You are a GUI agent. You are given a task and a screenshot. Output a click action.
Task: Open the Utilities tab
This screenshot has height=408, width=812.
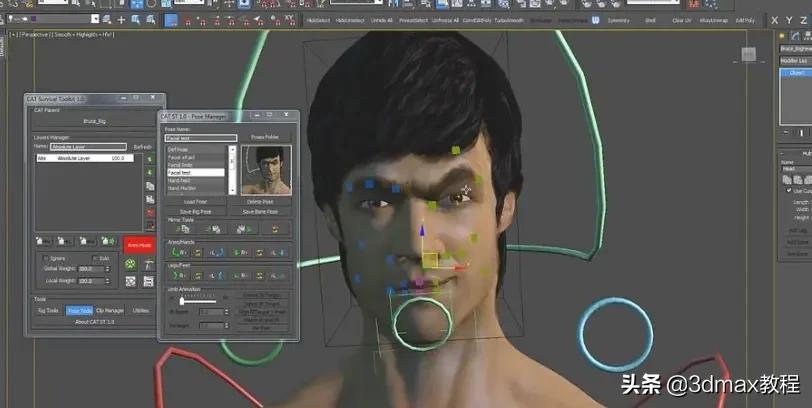click(x=141, y=311)
